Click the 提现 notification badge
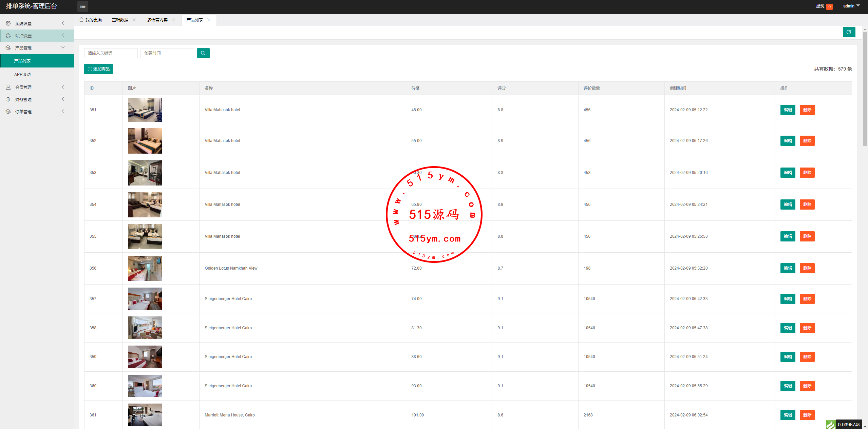Image resolution: width=868 pixels, height=429 pixels. [x=829, y=6]
